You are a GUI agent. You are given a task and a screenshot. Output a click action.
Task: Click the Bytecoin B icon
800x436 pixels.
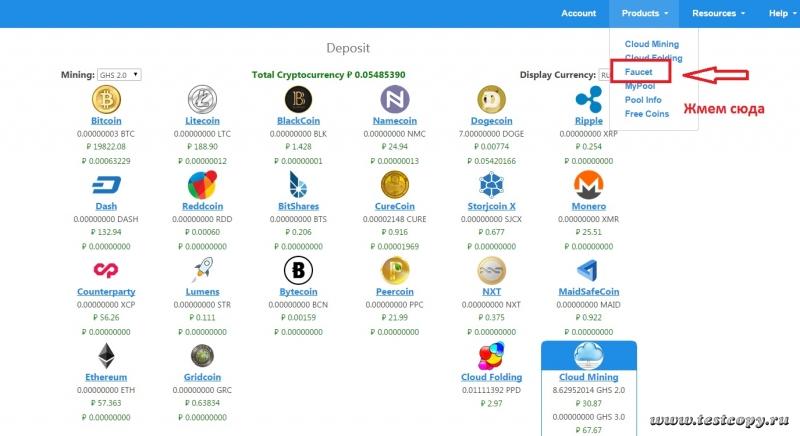tap(298, 270)
